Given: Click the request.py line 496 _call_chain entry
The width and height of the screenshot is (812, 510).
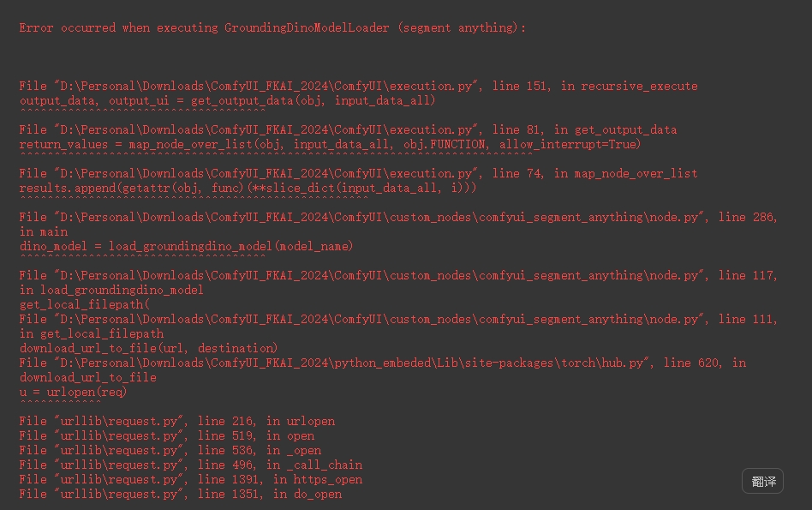Looking at the screenshot, I should tap(190, 465).
